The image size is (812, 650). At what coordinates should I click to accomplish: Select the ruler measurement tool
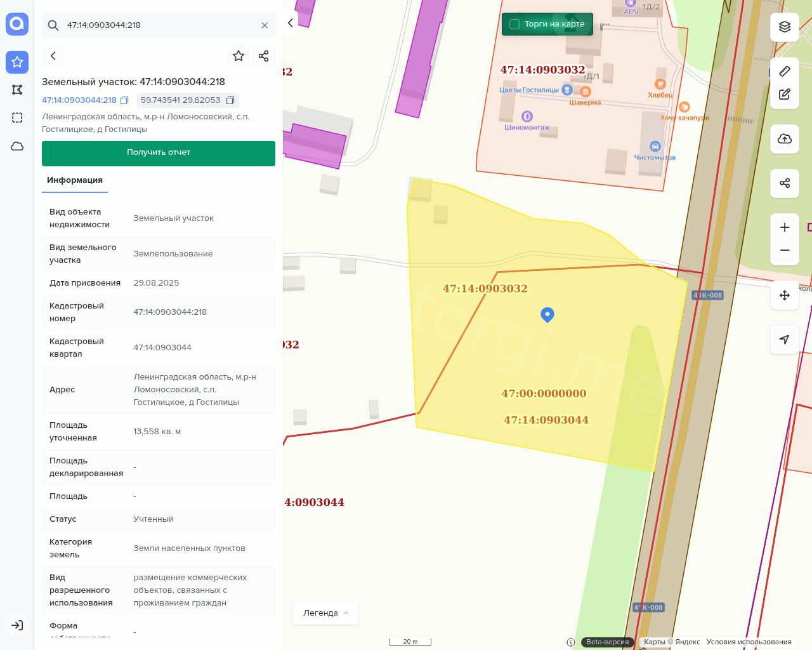(785, 71)
